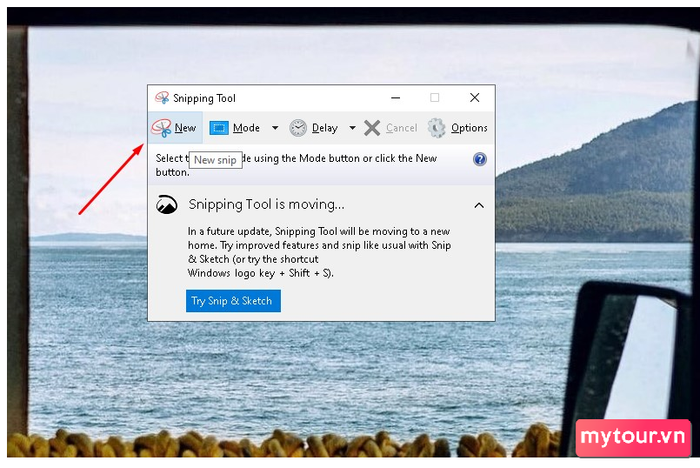Click the Delay clock button
The height and width of the screenshot is (468, 700).
313,128
